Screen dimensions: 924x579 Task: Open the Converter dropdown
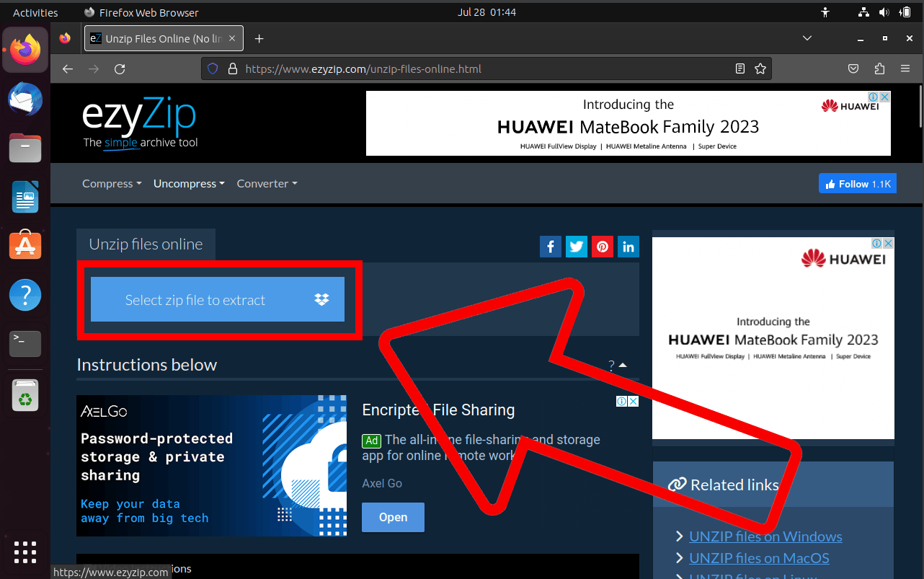pyautogui.click(x=266, y=184)
